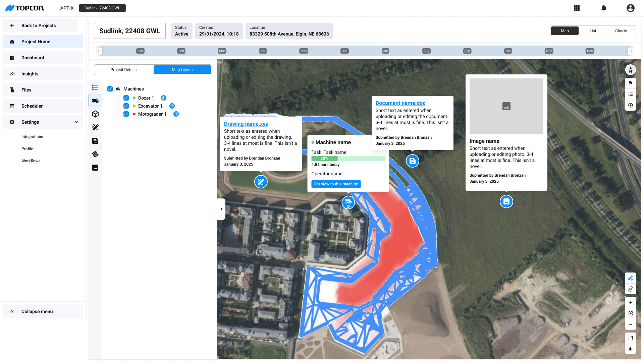Click Set view to this machine

click(336, 184)
